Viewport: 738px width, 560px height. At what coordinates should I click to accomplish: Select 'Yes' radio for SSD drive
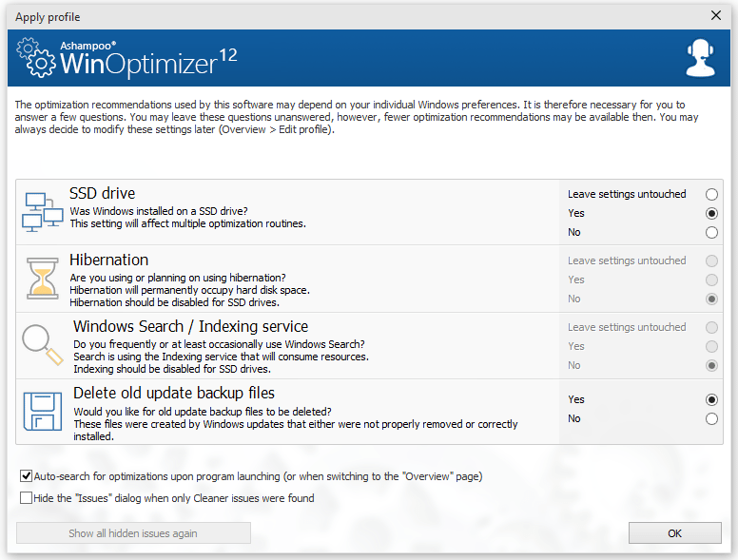click(711, 213)
